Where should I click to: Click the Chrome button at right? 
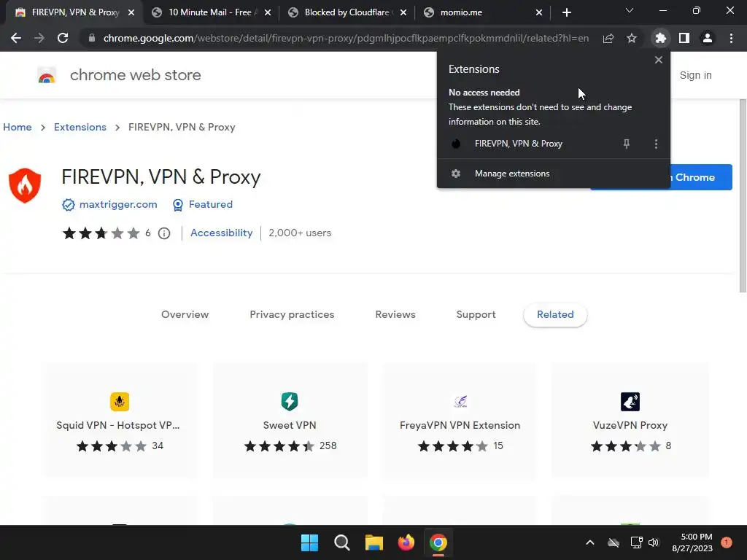coord(701,177)
